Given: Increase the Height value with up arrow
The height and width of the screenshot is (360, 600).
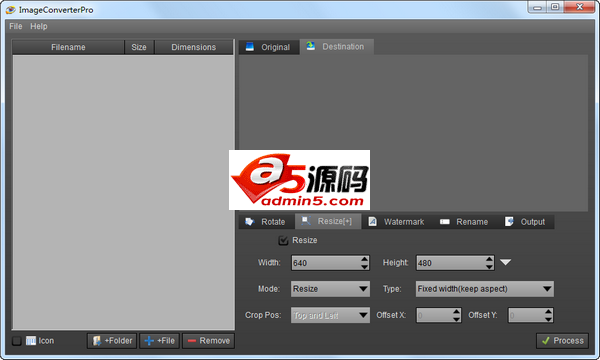Looking at the screenshot, I should [489, 259].
